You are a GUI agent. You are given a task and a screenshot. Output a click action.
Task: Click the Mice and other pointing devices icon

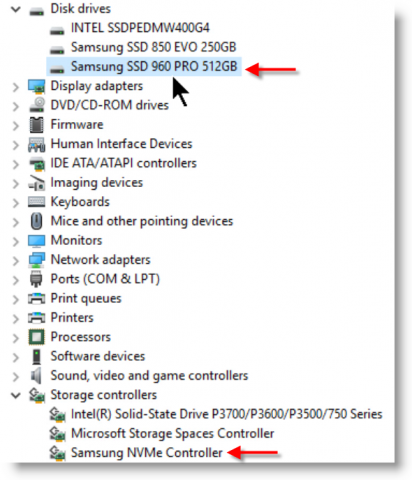pyautogui.click(x=36, y=221)
